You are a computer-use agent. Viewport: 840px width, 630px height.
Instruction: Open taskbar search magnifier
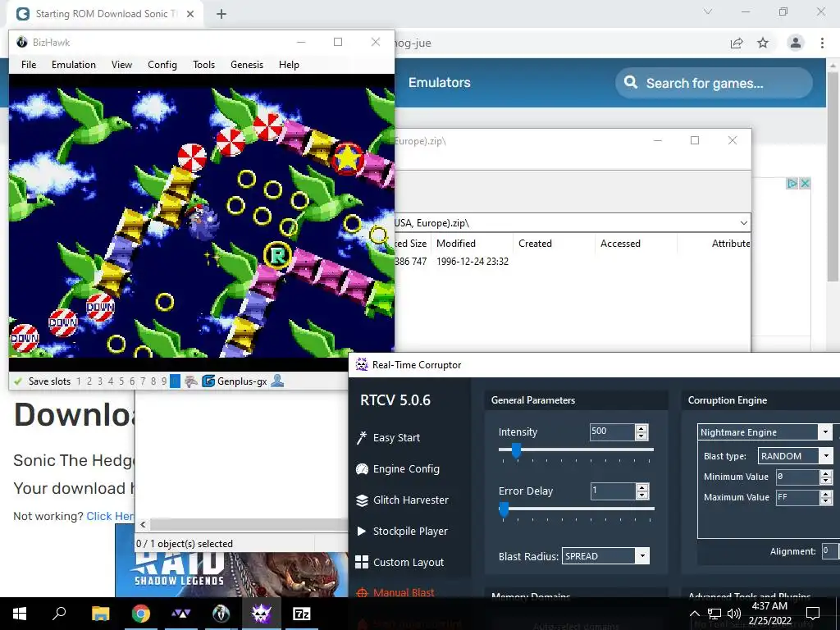(59, 614)
